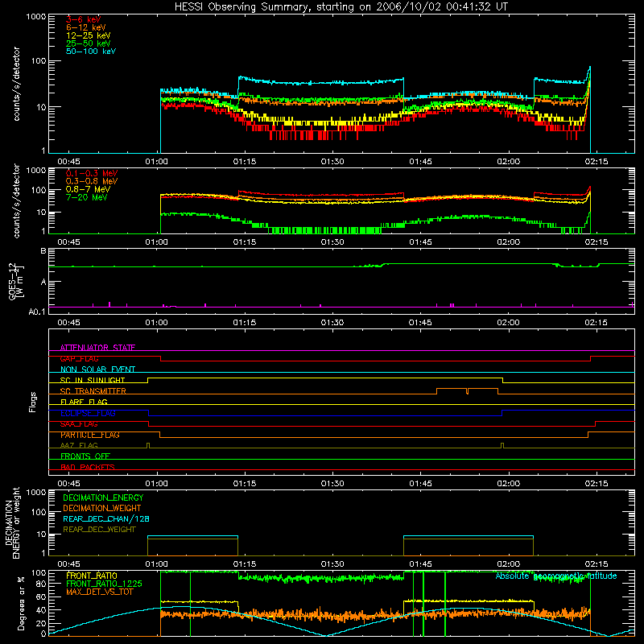Select the ECLIPSE_FLAG label
Image resolution: width=644 pixels, height=644 pixels.
(x=88, y=413)
